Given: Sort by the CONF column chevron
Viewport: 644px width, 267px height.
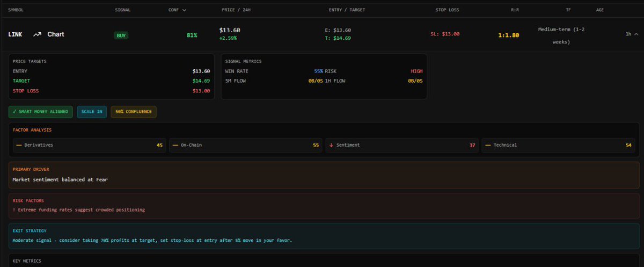Looking at the screenshot, I should point(185,10).
